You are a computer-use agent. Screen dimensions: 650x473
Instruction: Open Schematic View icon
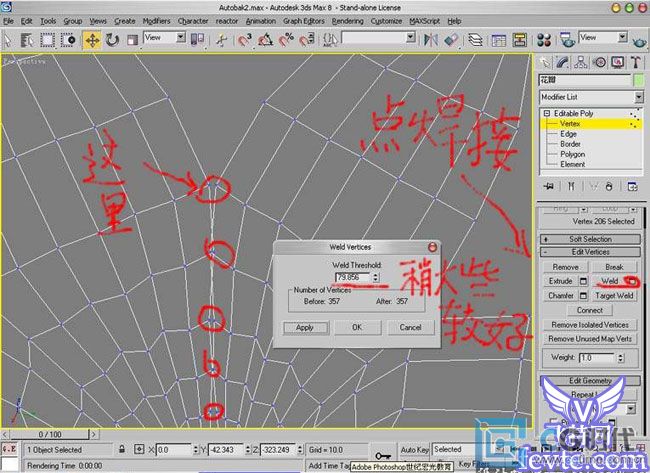pos(519,40)
